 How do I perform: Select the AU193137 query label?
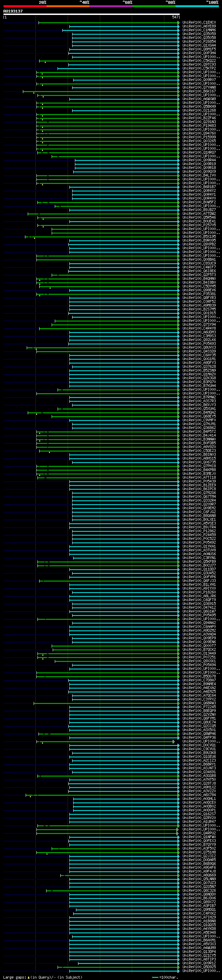[13, 11]
